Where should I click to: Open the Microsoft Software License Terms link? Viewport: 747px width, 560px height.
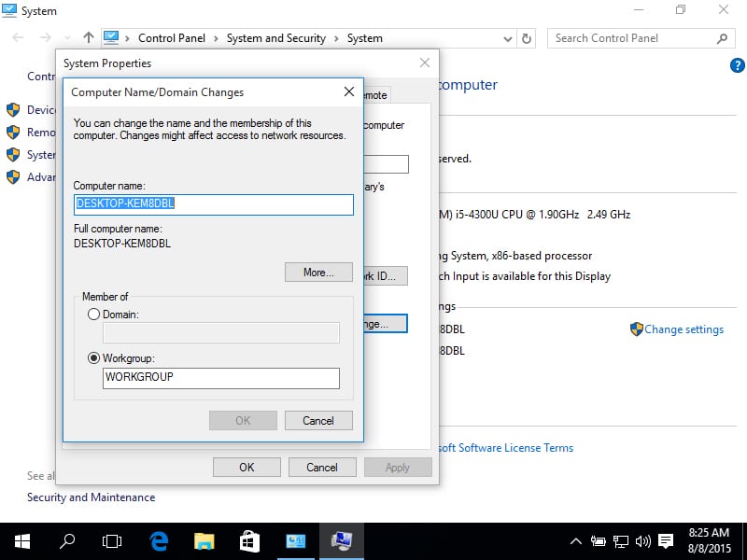pos(505,448)
